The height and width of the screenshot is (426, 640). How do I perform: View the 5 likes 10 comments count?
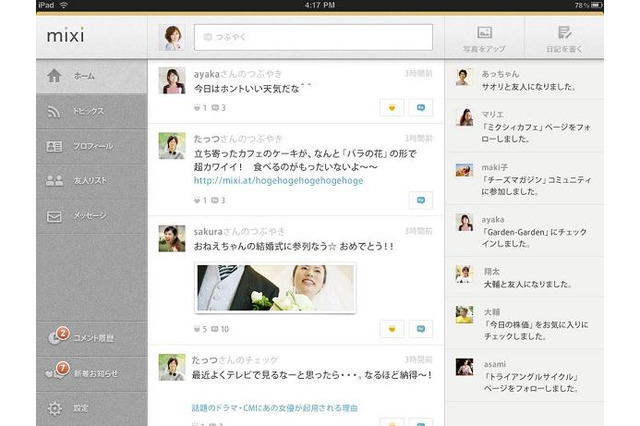point(211,329)
